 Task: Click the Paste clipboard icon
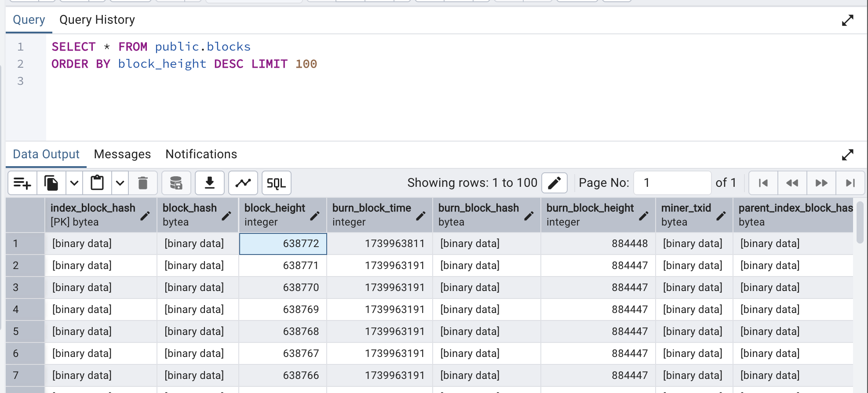(x=97, y=183)
